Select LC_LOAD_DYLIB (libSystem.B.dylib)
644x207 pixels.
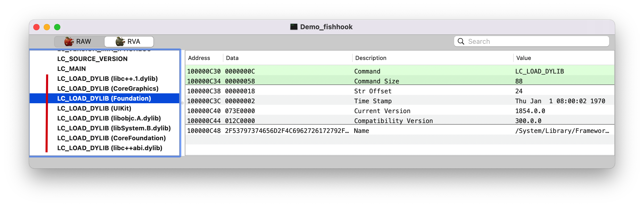click(114, 128)
